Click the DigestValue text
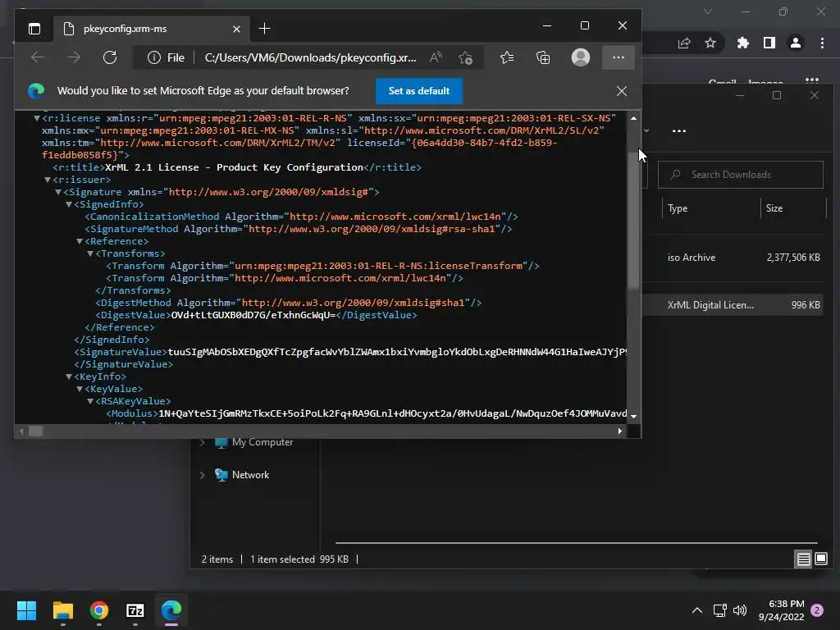The width and height of the screenshot is (840, 630). coord(253,316)
